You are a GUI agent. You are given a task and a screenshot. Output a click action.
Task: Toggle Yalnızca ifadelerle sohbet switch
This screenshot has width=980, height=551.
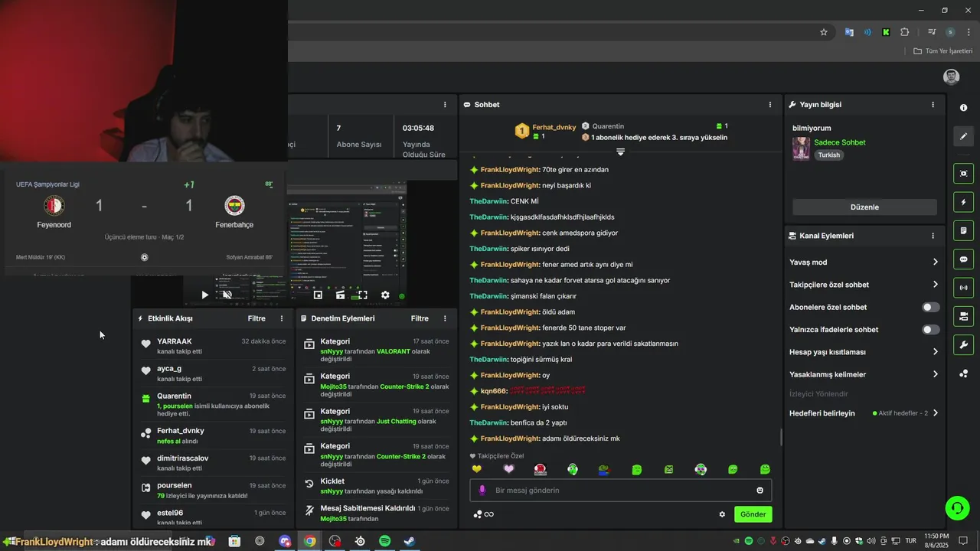click(931, 330)
